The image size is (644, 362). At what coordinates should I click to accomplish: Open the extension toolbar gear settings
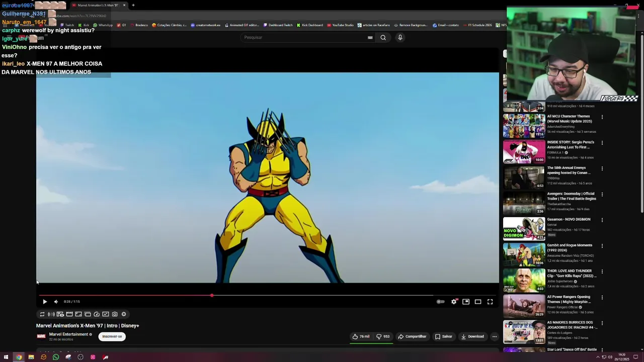coord(124,314)
